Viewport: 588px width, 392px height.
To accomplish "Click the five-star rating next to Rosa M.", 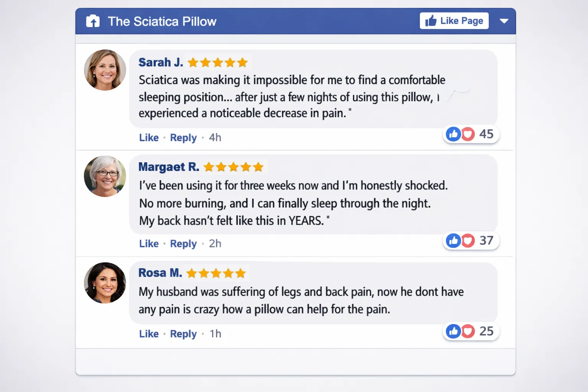I will 216,273.
